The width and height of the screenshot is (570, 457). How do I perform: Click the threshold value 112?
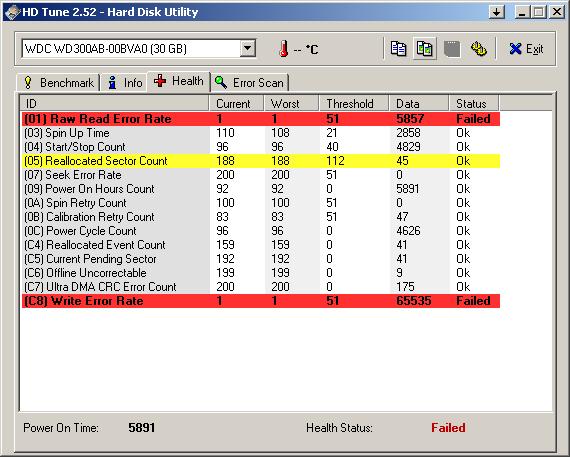[335, 161]
